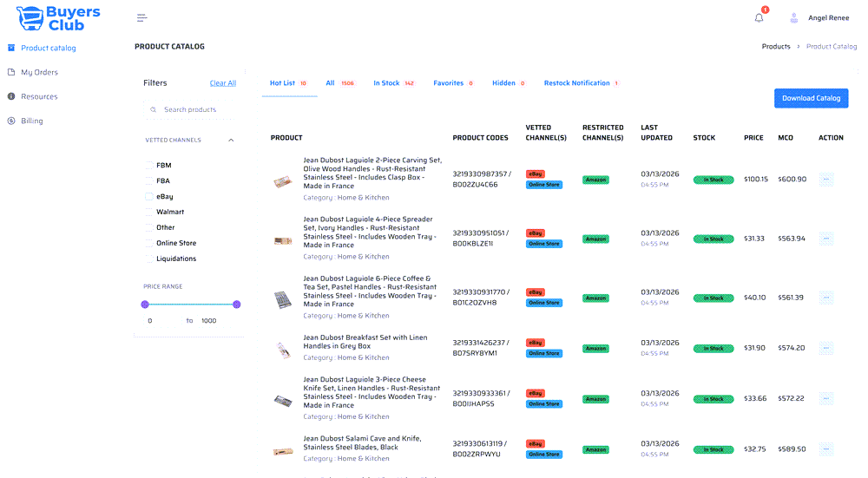Click the search magnifier icon
The width and height of the screenshot is (868, 478).
154,109
